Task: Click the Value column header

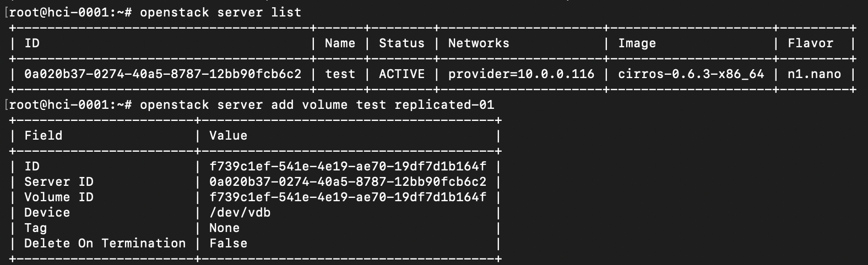Action: (228, 136)
